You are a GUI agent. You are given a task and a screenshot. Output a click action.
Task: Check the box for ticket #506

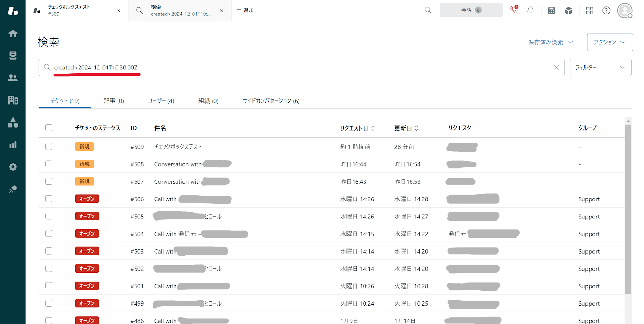(49, 199)
